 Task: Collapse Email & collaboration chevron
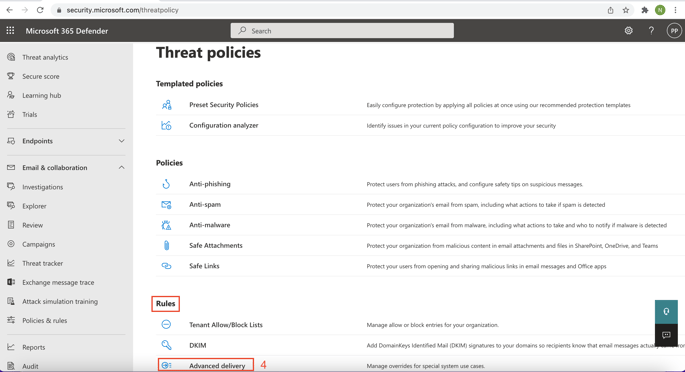[x=121, y=168]
